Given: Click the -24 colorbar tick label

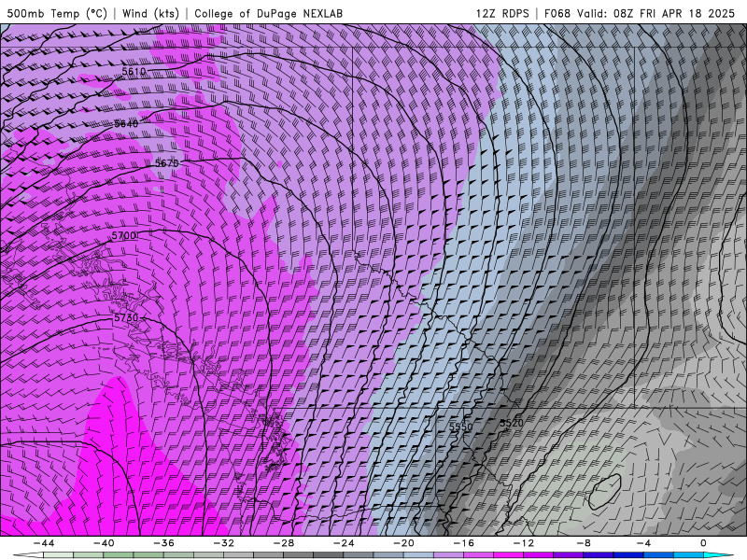Looking at the screenshot, I should click(x=344, y=543).
